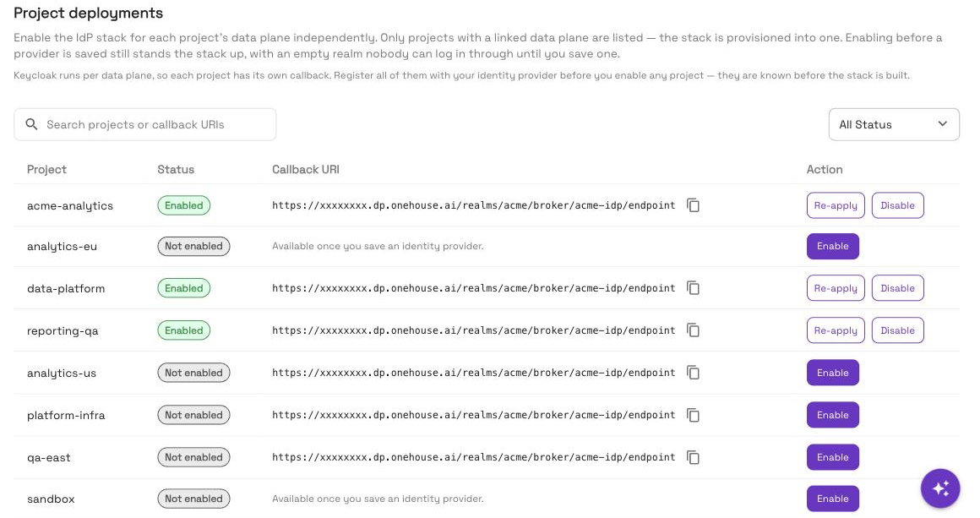The image size is (980, 518).
Task: Select the reporting-qa project name
Action: coord(63,330)
